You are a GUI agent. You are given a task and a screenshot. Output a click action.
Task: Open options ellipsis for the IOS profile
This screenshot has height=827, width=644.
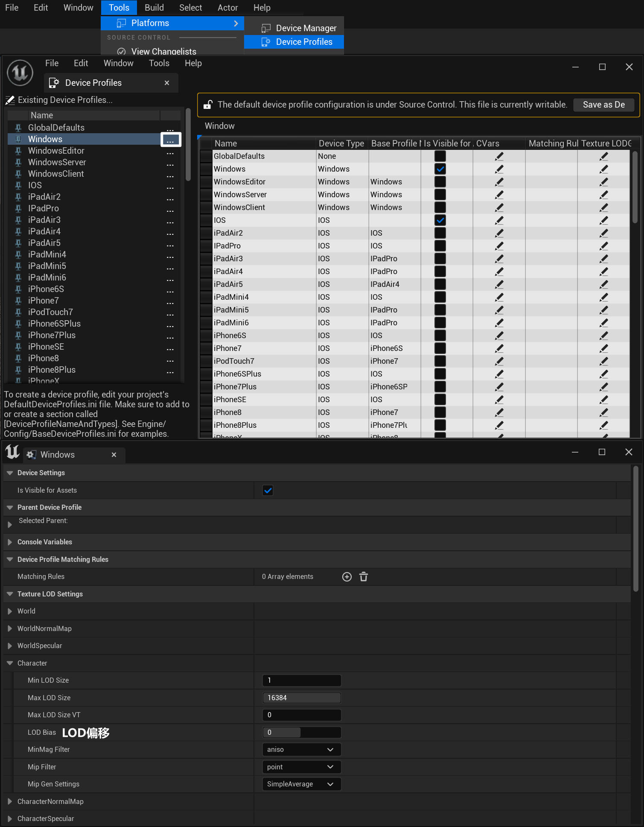coord(170,187)
